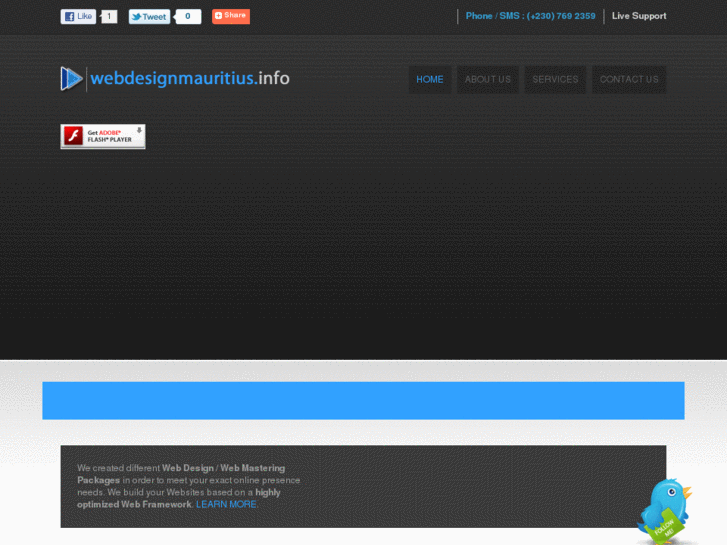
Task: Go to the HOME menu item
Action: click(430, 80)
